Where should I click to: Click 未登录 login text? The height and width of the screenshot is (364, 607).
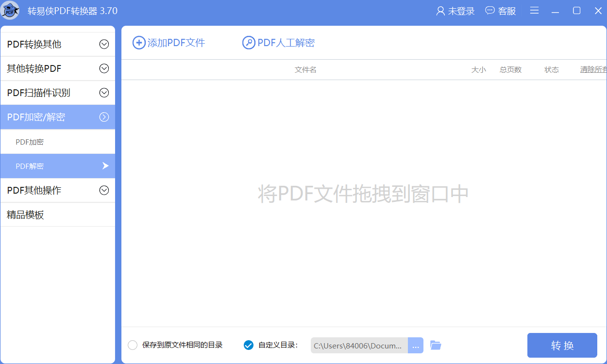coord(461,11)
